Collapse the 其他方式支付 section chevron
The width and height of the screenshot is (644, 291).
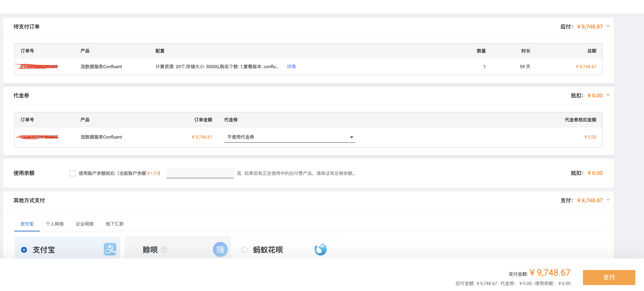click(x=608, y=200)
